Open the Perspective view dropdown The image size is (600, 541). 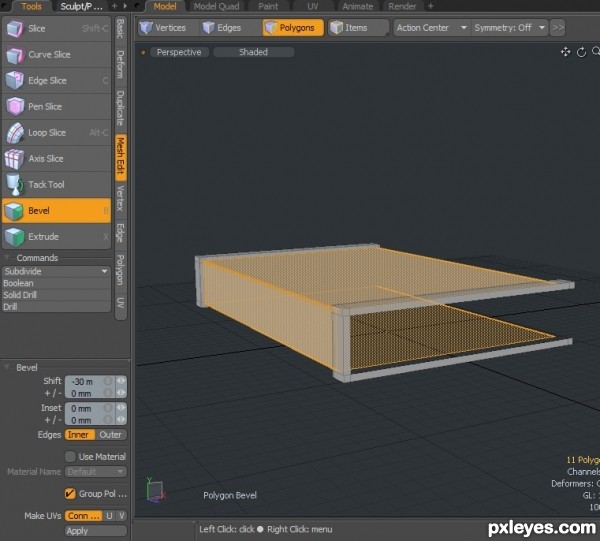[x=179, y=52]
